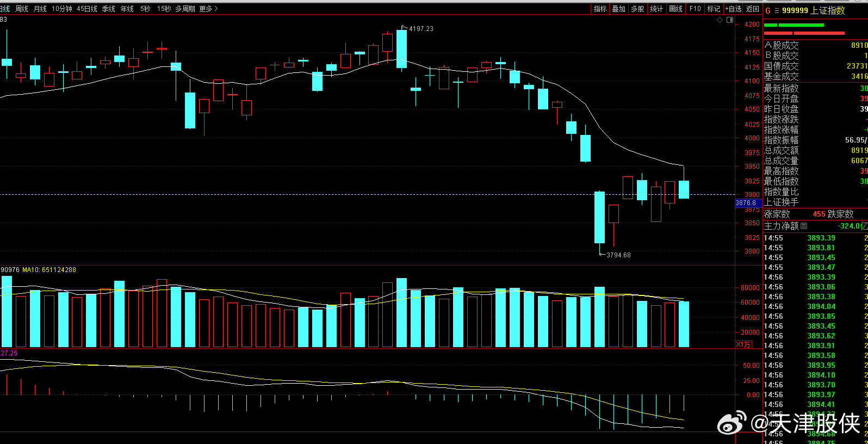
Task: Select the 10分钟 period tab
Action: pos(62,9)
